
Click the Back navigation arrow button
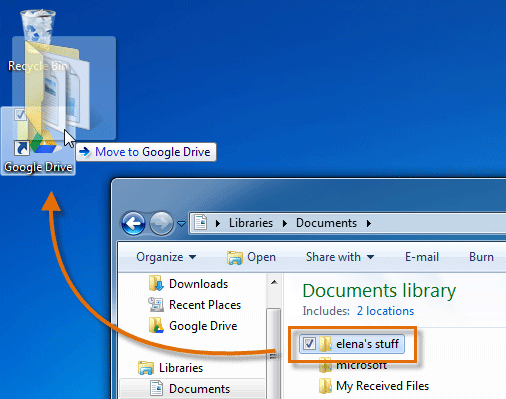[133, 223]
